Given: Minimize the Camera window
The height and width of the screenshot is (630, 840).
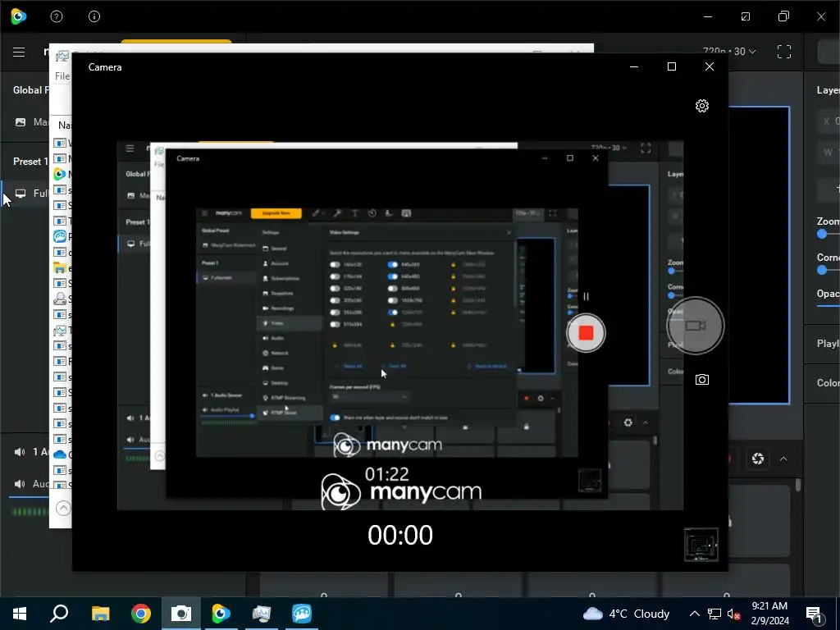Looking at the screenshot, I should click(634, 66).
